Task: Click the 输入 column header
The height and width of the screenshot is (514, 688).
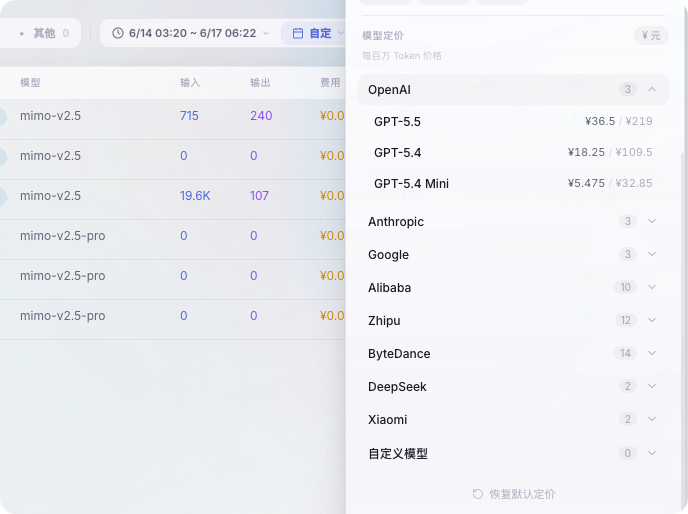Action: point(190,83)
